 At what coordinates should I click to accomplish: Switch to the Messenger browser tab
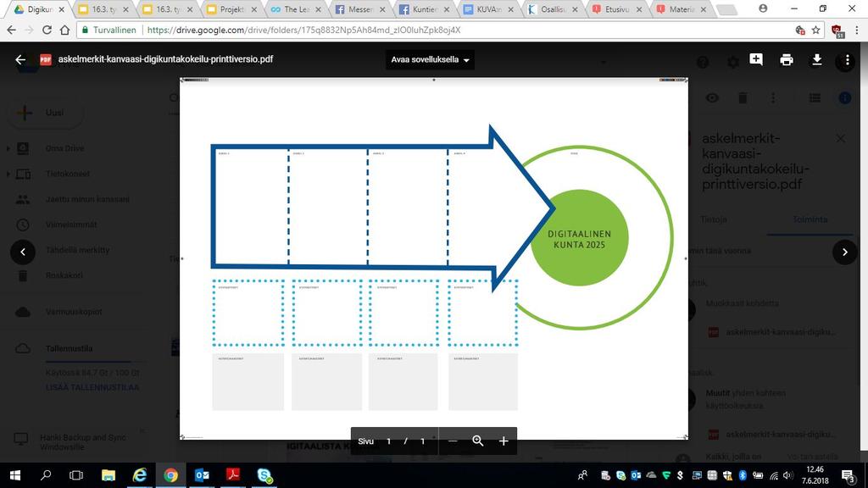[x=359, y=9]
